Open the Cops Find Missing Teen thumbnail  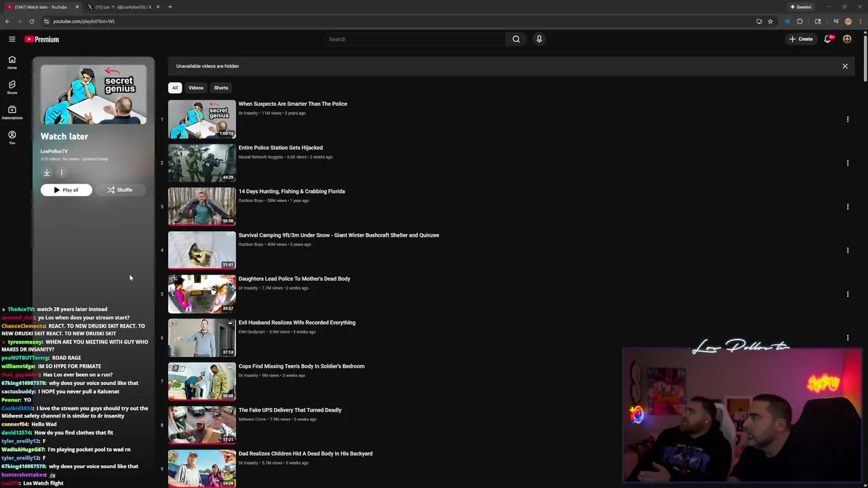(202, 382)
